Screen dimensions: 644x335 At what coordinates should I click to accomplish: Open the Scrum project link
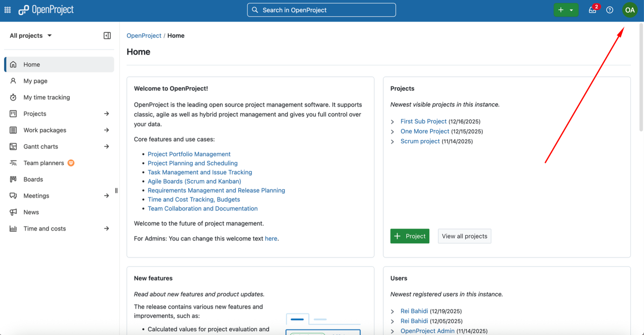coord(420,141)
